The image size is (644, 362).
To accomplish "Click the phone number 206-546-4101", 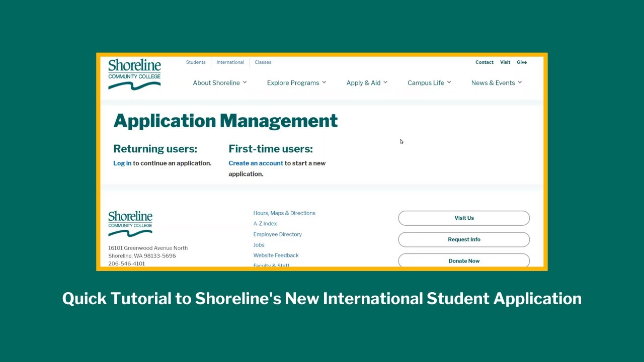I will (126, 263).
